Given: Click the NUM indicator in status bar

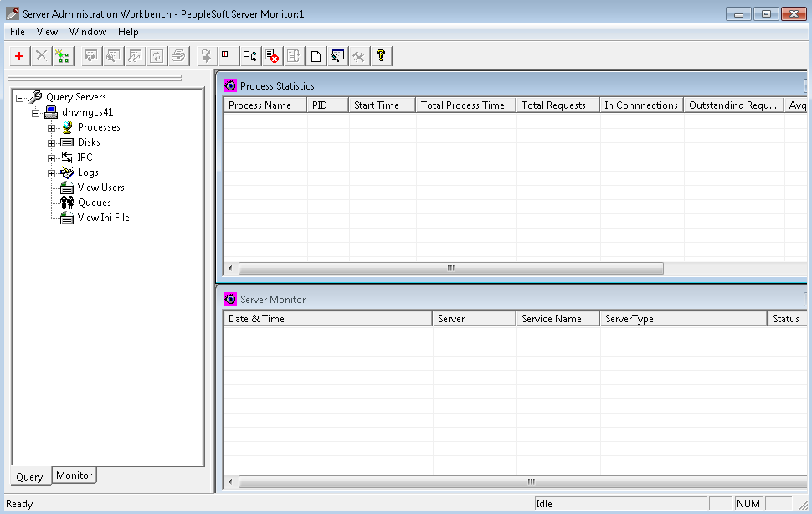Looking at the screenshot, I should click(x=748, y=504).
